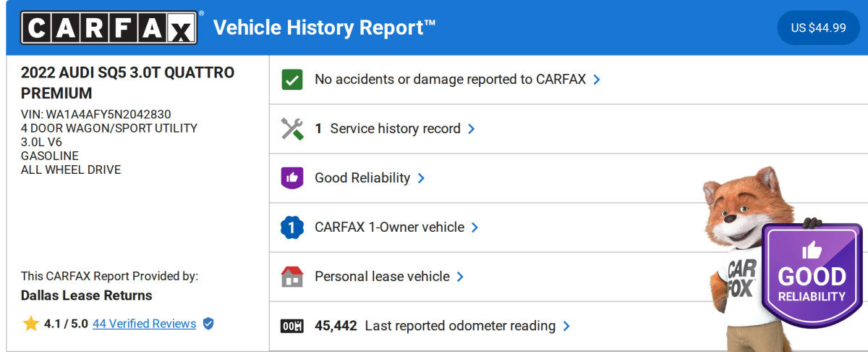Expand the CARFAX 1-Owner vehicle chevron
This screenshot has height=352, width=868.
coord(475,227)
